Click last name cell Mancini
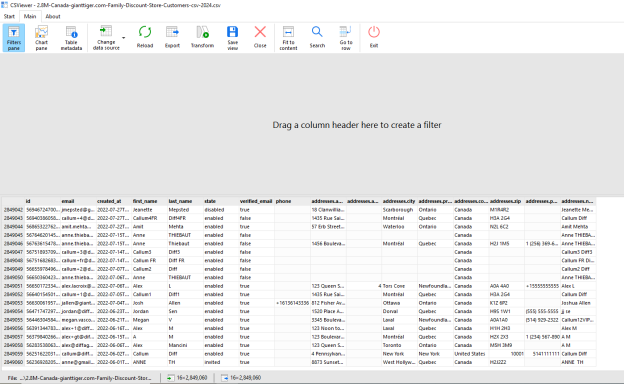The width and height of the screenshot is (624, 384). [185, 345]
